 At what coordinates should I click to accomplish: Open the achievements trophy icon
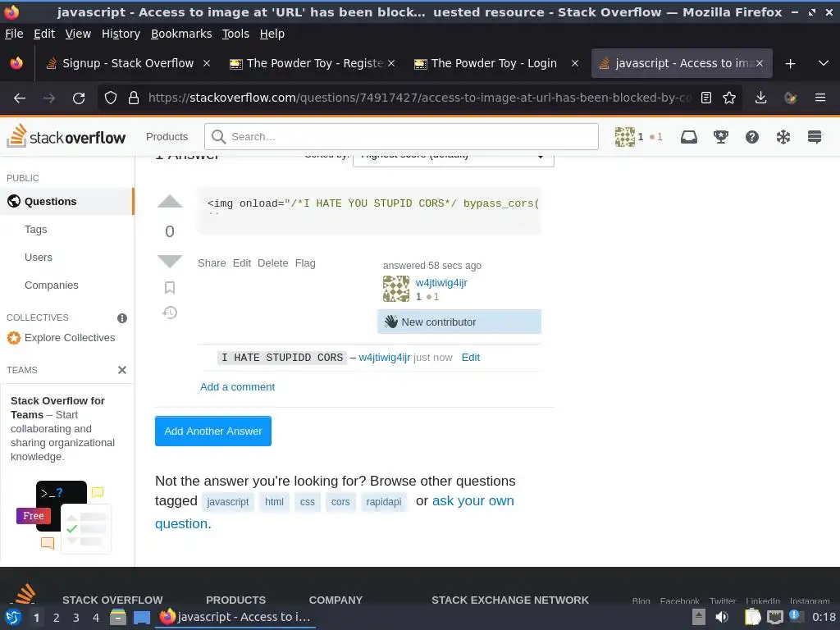tap(720, 137)
